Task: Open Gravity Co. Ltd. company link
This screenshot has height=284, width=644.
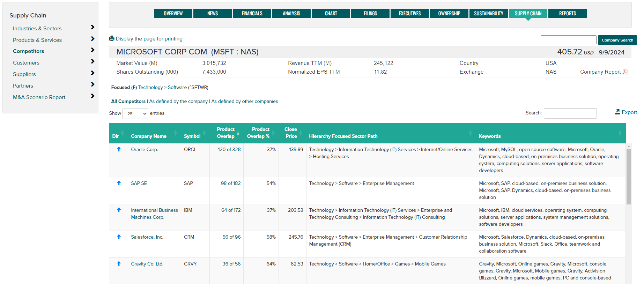Action: [x=147, y=264]
